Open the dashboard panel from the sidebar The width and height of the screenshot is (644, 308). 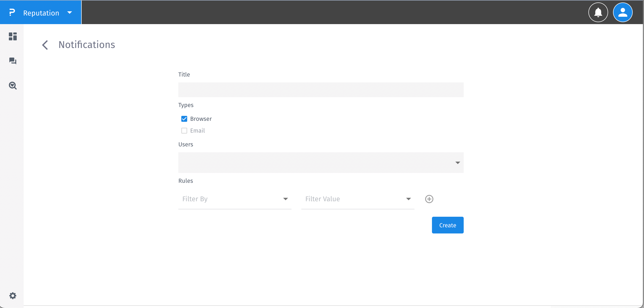13,36
